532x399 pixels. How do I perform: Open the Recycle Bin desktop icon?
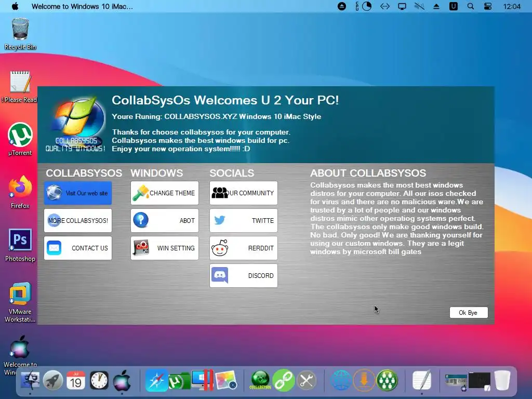(x=20, y=34)
